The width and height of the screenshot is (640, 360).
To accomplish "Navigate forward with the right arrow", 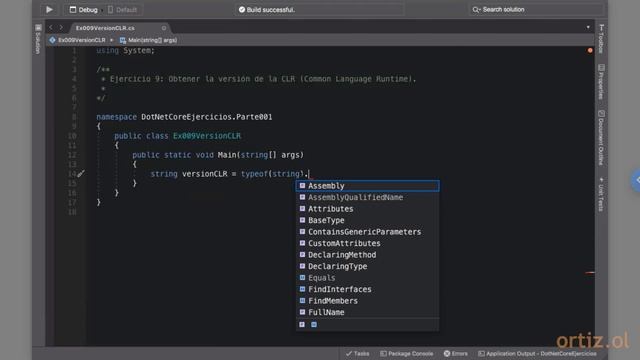I will tap(61, 27).
